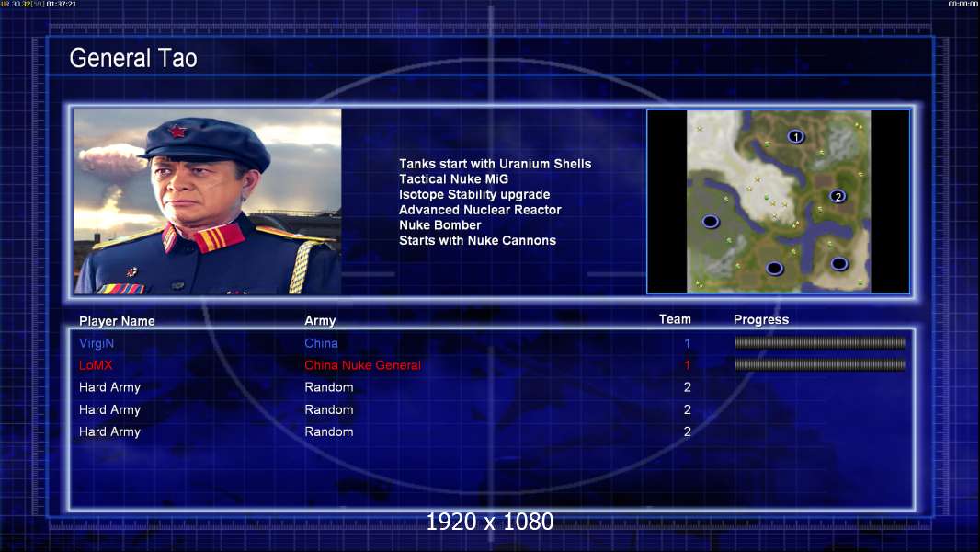
Task: Select the VirgiN player row
Action: [492, 343]
